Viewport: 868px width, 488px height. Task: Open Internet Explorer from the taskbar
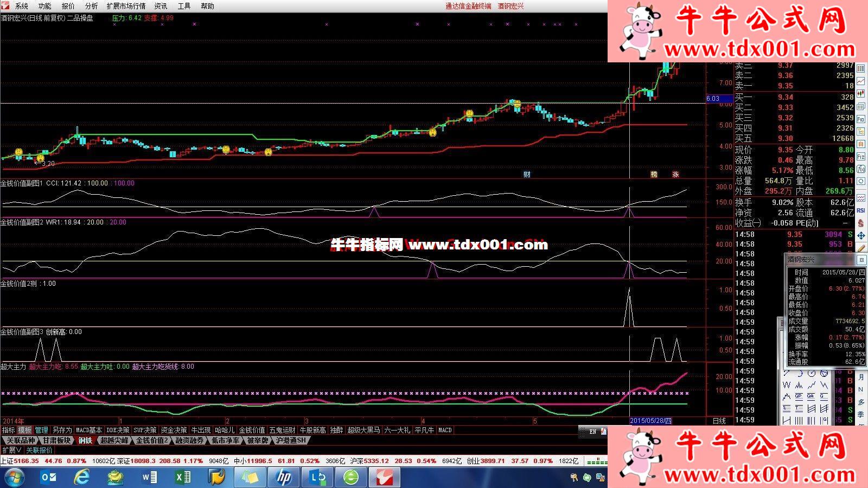(x=82, y=477)
